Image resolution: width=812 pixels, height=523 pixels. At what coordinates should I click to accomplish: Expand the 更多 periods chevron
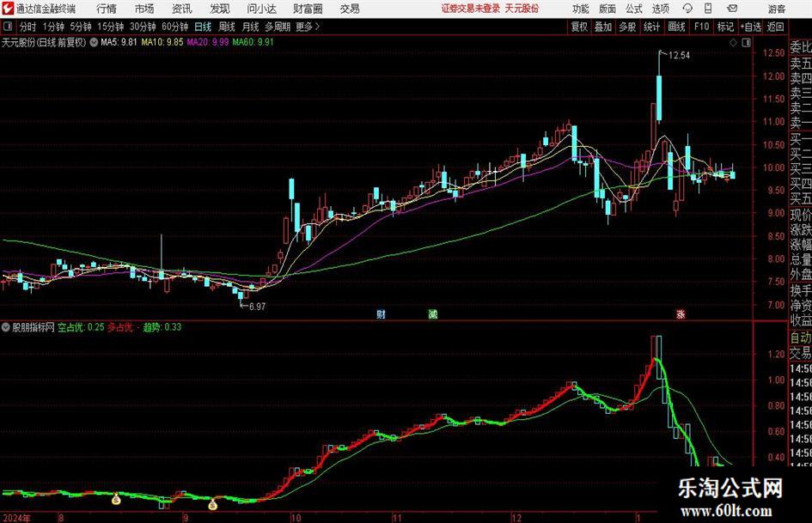[x=317, y=27]
